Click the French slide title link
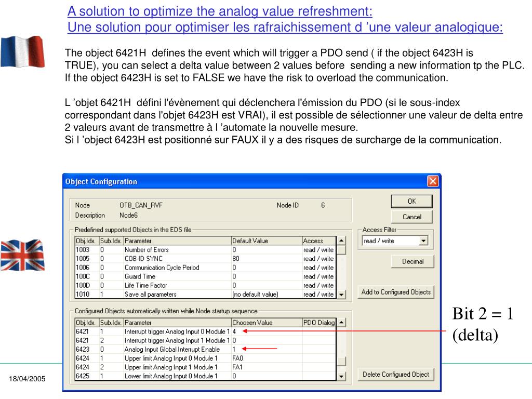 coord(285,27)
